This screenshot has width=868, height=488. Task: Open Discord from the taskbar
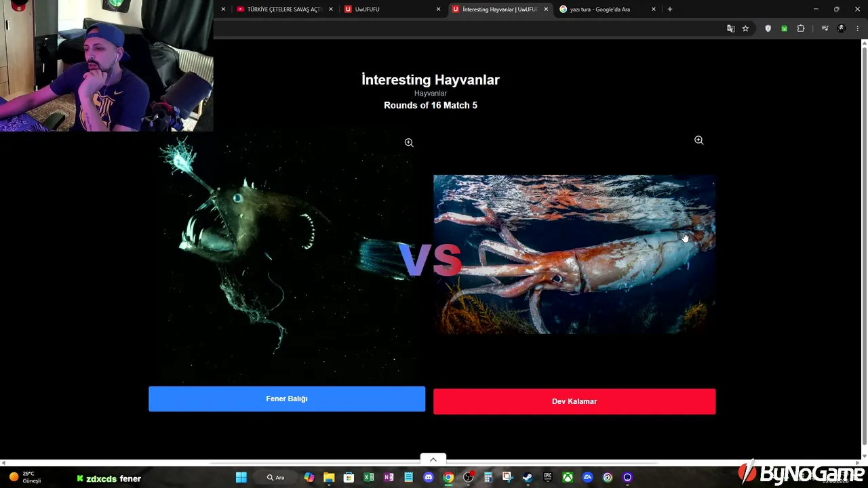pos(429,478)
